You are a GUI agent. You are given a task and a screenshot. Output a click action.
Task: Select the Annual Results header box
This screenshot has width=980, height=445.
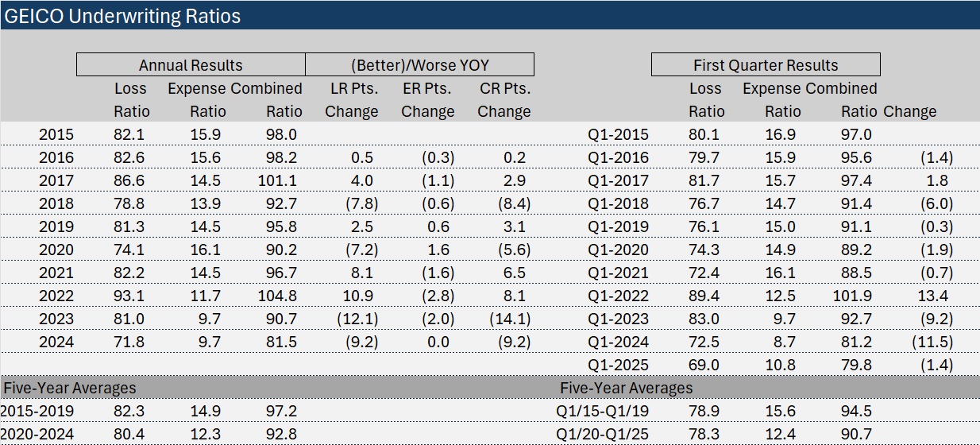pyautogui.click(x=191, y=65)
